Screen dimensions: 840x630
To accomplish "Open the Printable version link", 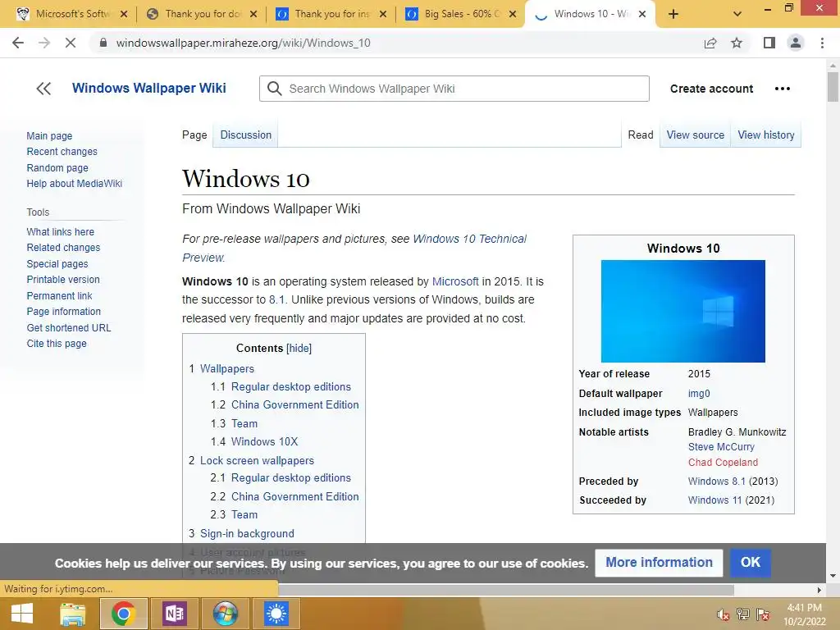I will click(63, 280).
